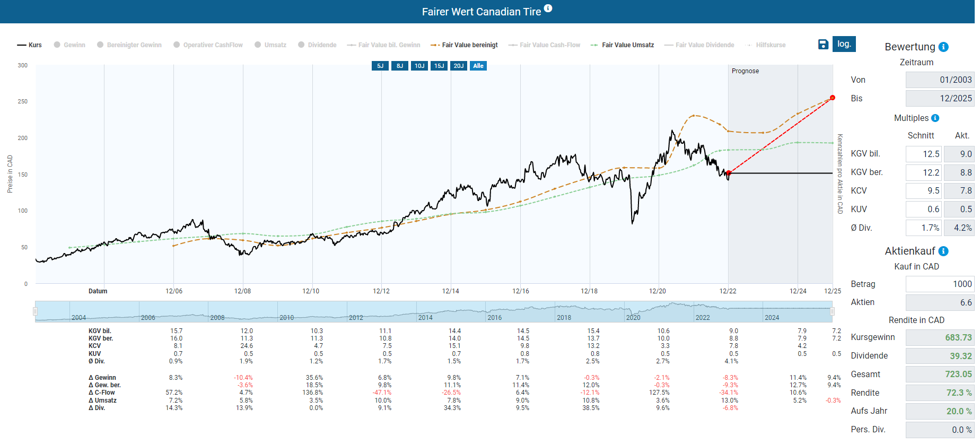980x444 pixels.
Task: Click the red forecast endpoint marker
Action: pyautogui.click(x=833, y=98)
